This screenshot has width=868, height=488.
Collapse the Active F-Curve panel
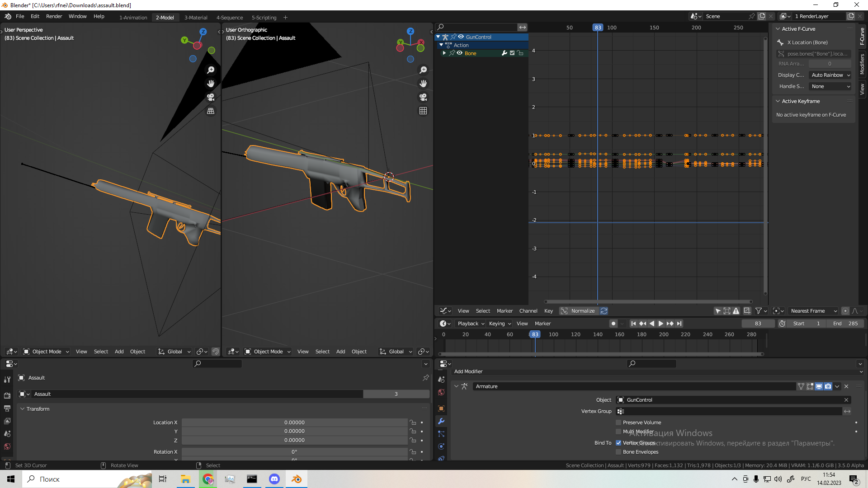(x=778, y=29)
